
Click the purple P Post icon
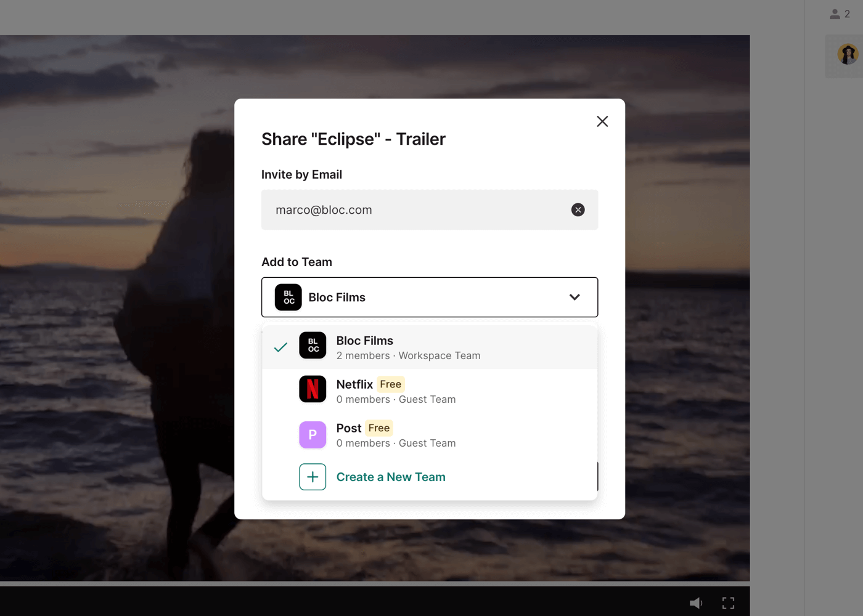[313, 435]
